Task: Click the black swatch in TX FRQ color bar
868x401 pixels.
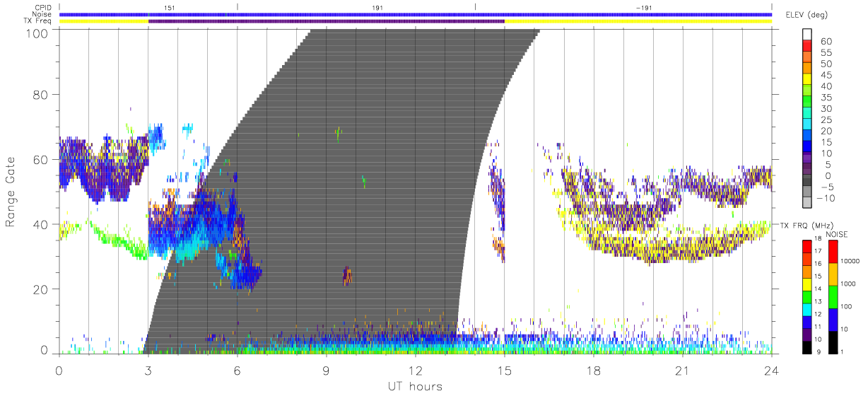Action: point(806,347)
